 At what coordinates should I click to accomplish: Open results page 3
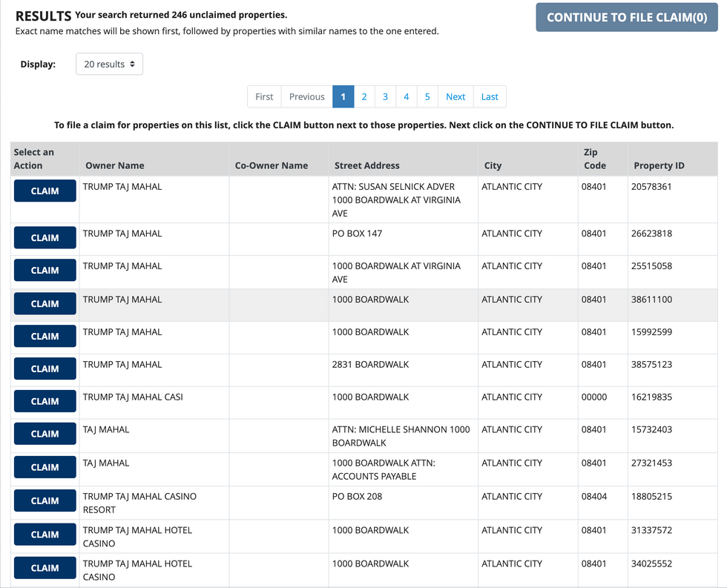[385, 97]
